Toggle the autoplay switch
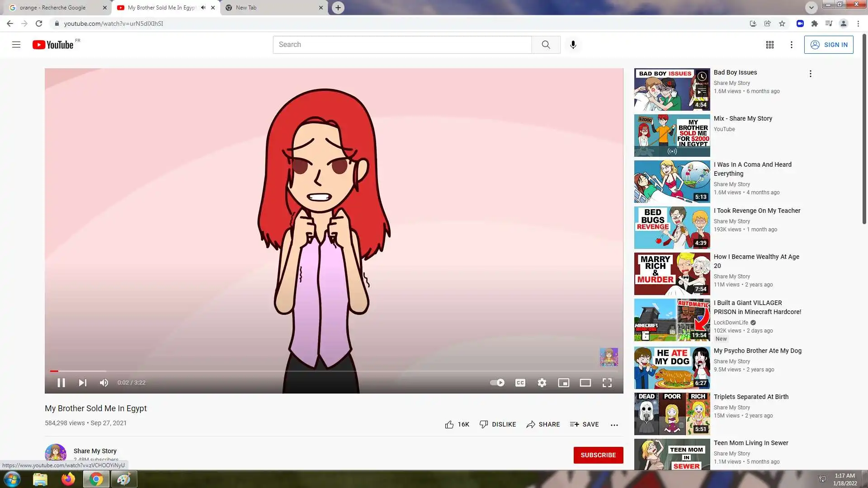This screenshot has width=868, height=488. click(x=497, y=383)
